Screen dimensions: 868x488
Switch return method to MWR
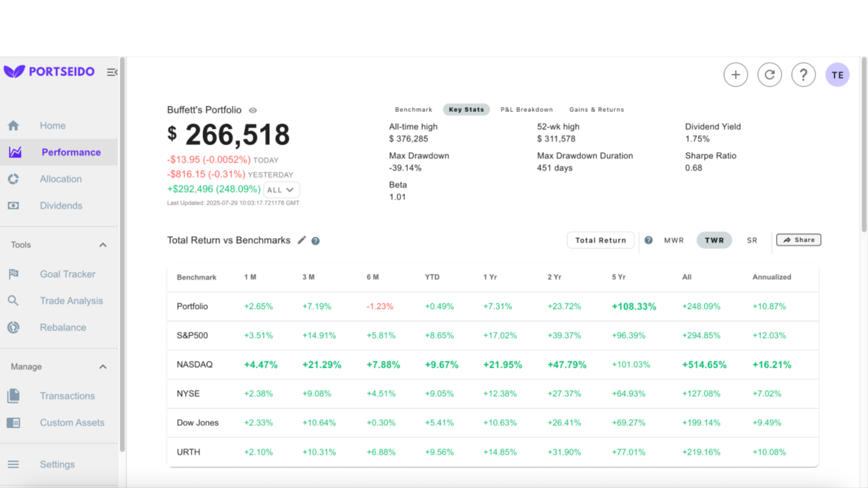674,240
